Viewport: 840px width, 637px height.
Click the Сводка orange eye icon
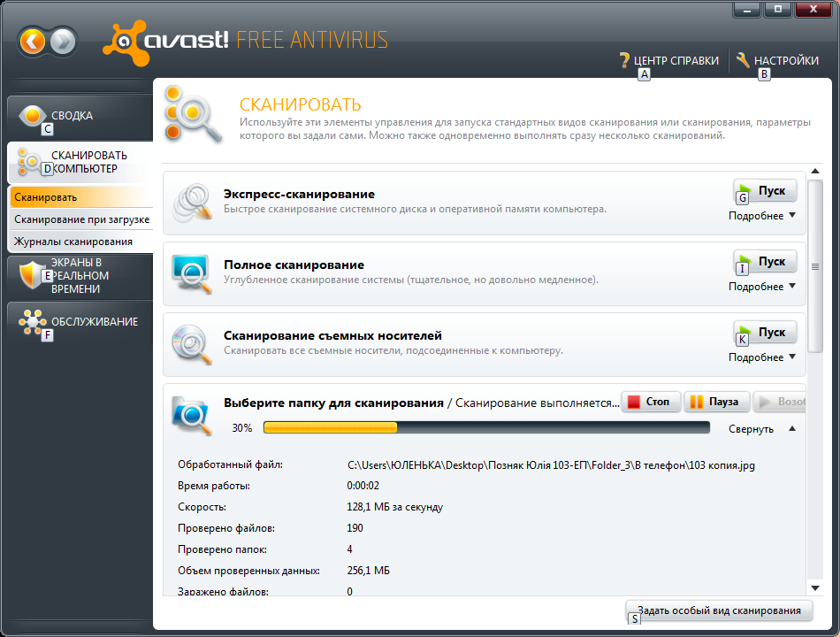32,115
